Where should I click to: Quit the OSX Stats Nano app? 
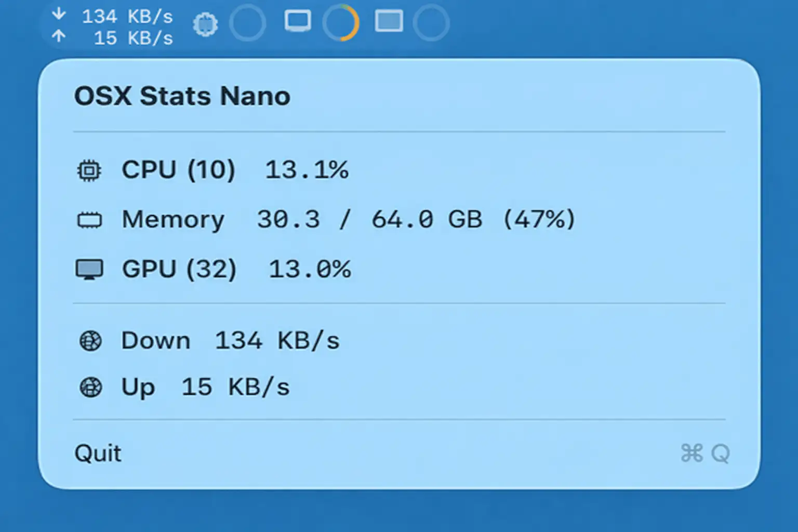point(98,453)
